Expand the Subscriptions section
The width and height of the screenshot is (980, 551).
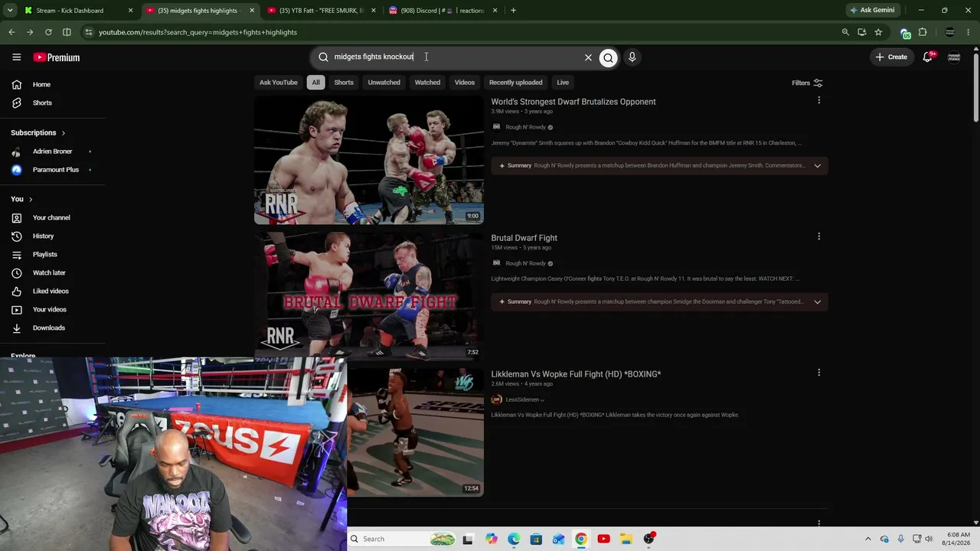(38, 133)
